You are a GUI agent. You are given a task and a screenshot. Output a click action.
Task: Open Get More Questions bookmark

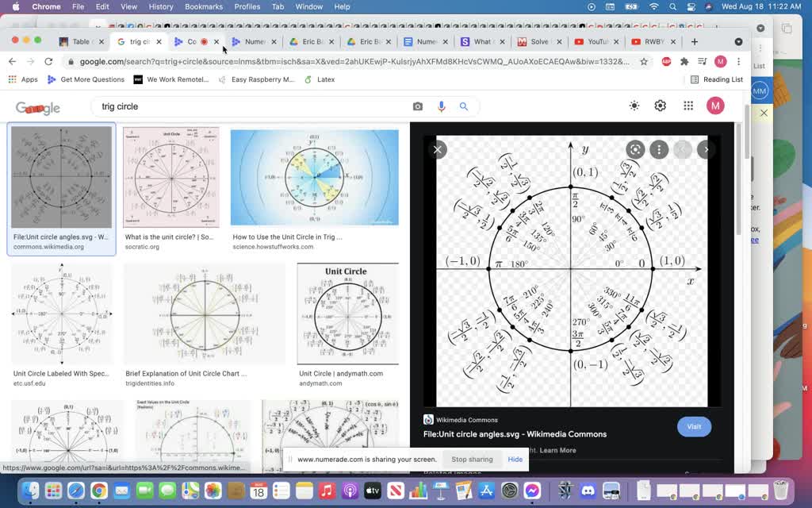86,79
